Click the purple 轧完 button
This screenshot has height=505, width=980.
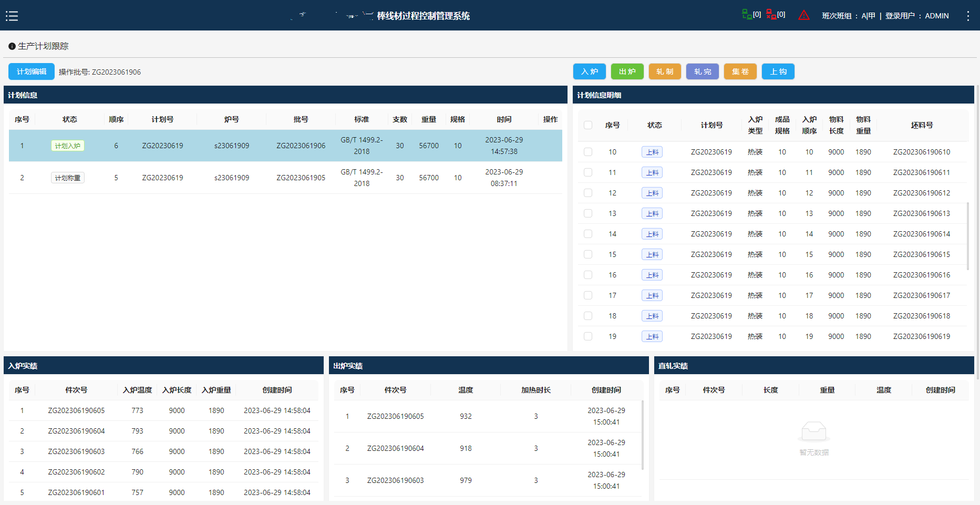click(x=703, y=71)
